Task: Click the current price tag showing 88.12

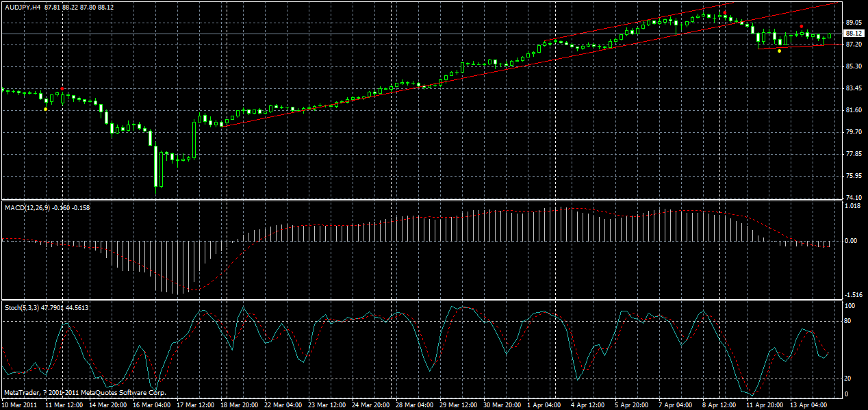Action: [x=855, y=31]
